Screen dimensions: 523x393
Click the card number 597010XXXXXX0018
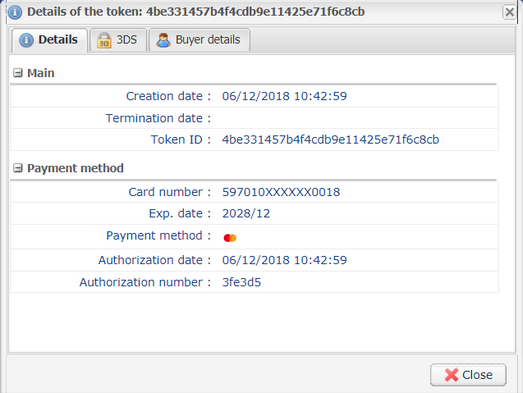click(x=281, y=192)
